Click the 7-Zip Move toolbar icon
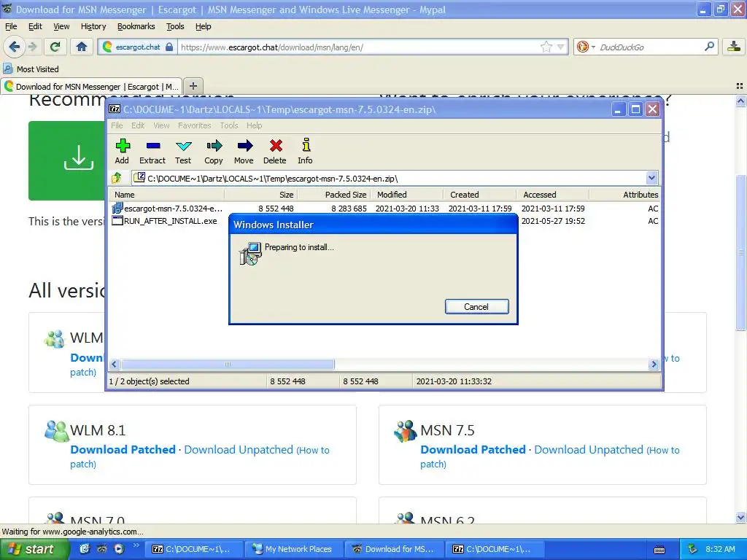The height and width of the screenshot is (560, 747). [x=244, y=146]
